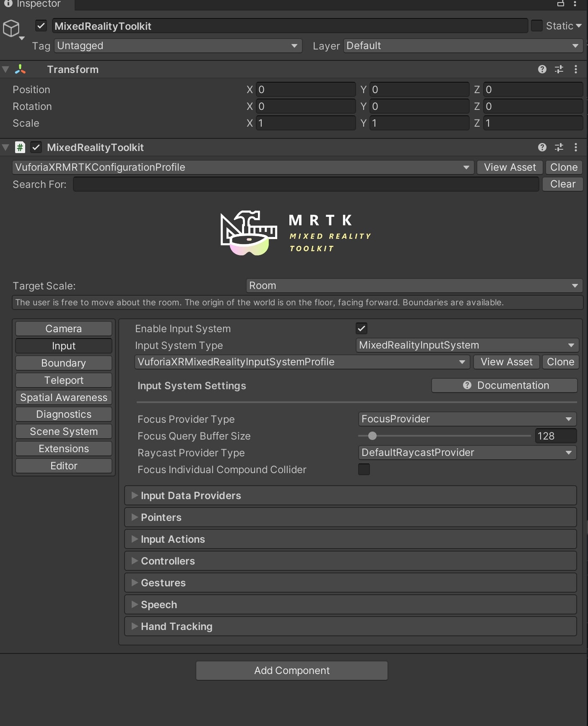Adjust Focus Query Buffer Size slider
Viewport: 588px width, 726px height.
point(372,436)
